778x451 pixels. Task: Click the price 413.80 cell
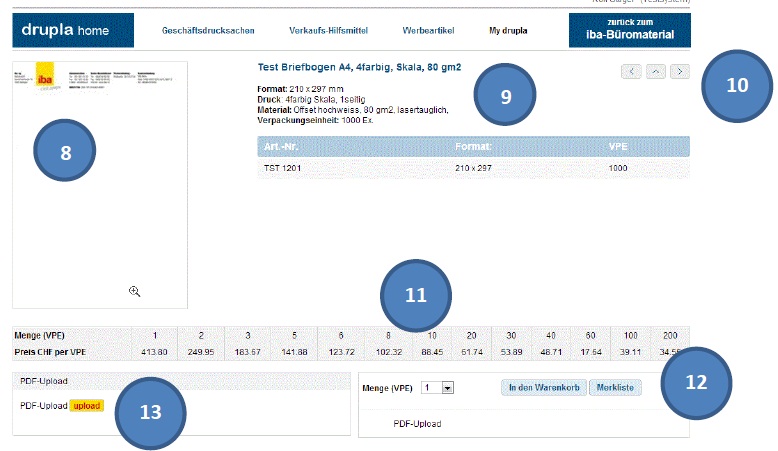tap(154, 352)
